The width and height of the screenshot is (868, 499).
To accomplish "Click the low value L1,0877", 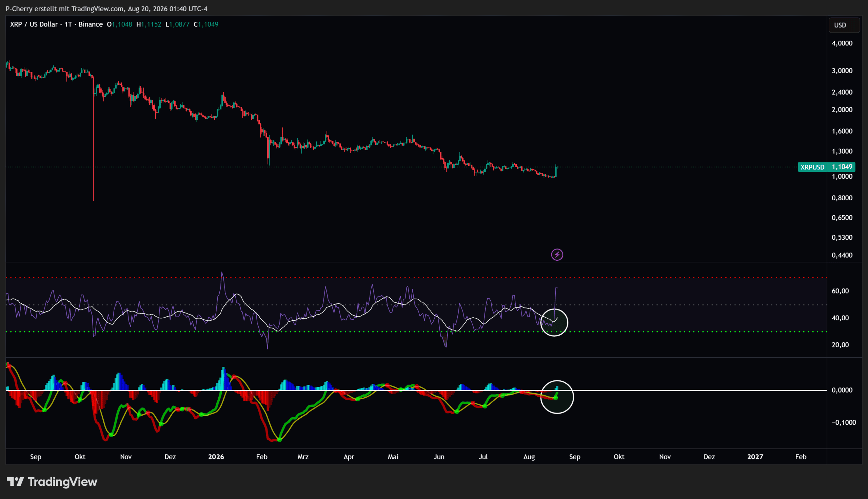I will (x=178, y=24).
